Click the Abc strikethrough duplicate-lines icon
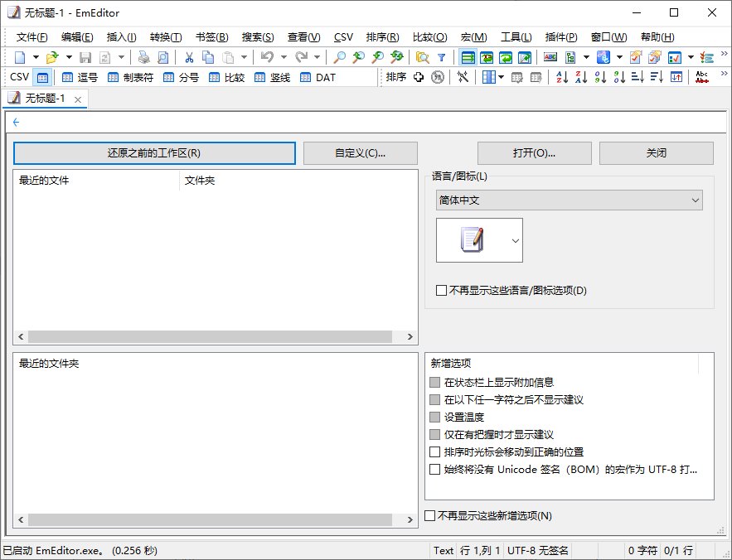Image resolution: width=732 pixels, height=560 pixels. point(702,77)
